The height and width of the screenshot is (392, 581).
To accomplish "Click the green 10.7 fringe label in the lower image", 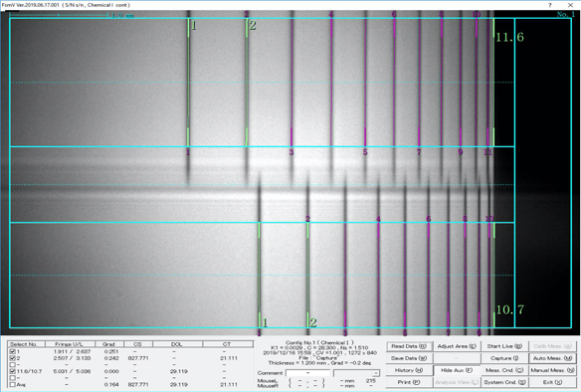I will (x=509, y=309).
